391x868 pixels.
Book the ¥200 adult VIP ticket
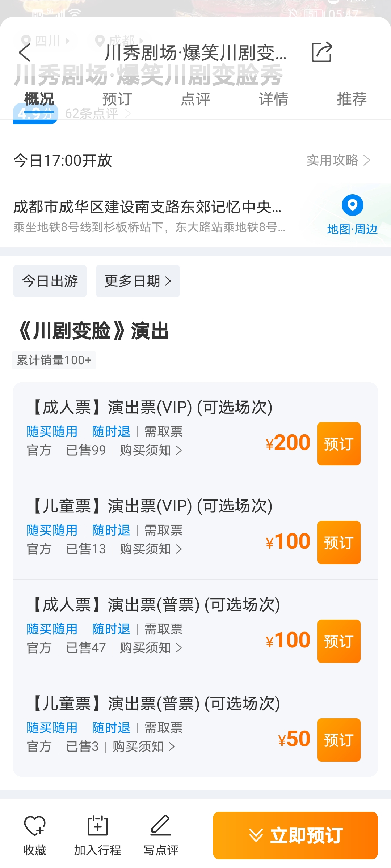click(339, 444)
